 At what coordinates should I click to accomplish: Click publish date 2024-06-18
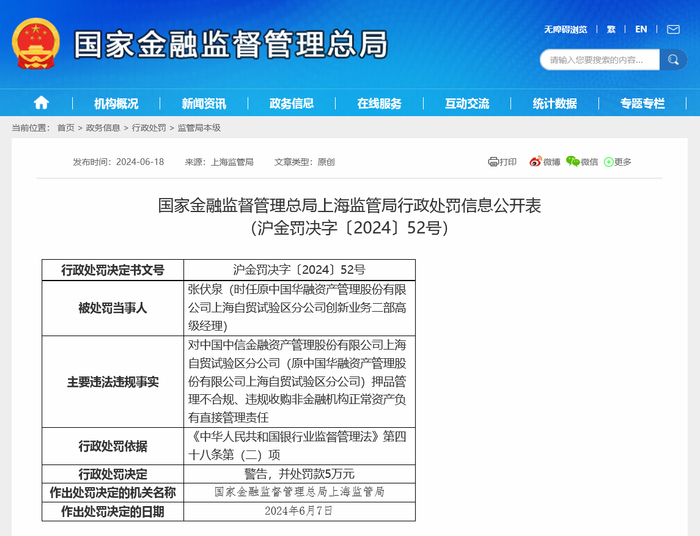coord(140,162)
